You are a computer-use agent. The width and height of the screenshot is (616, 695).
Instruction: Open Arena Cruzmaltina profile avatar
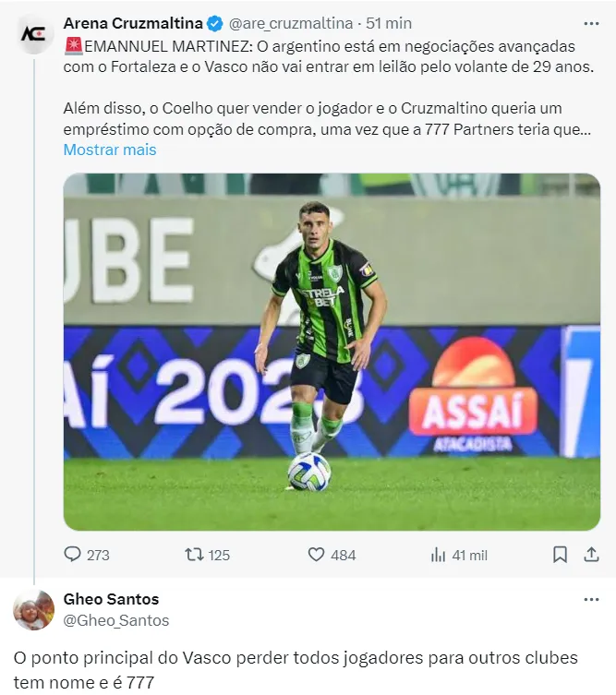(x=34, y=33)
